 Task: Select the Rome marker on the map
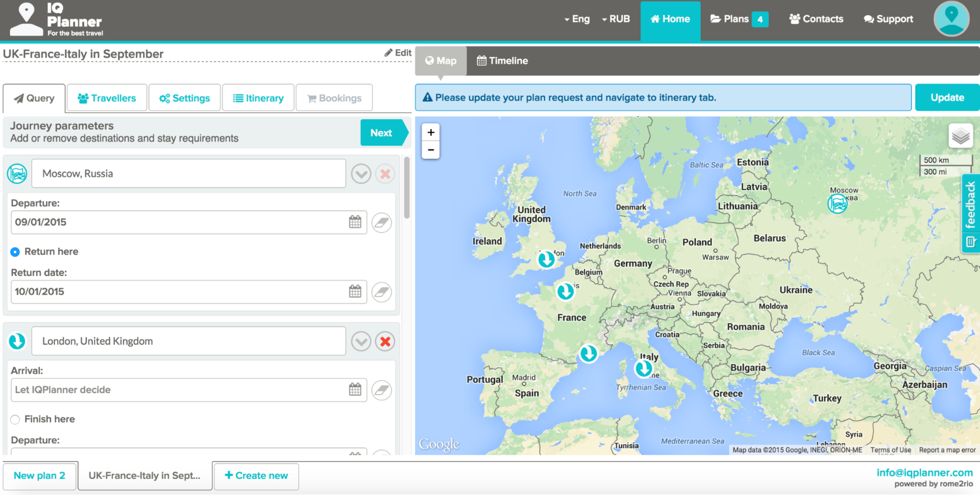coord(644,368)
